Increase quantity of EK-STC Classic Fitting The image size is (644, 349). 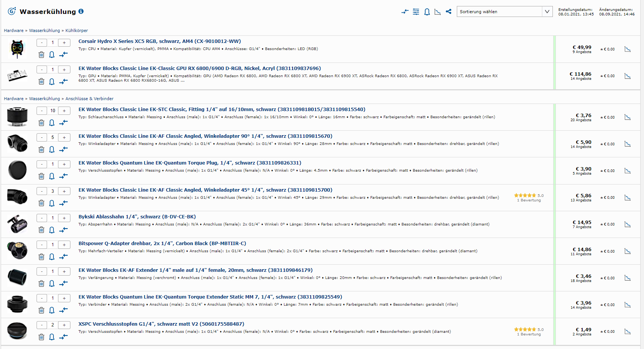pos(64,111)
